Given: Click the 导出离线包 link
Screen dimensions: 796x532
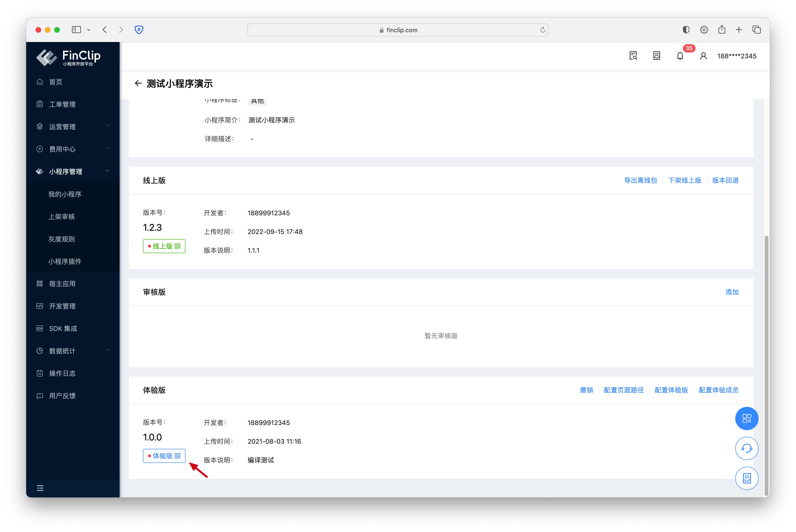Looking at the screenshot, I should (640, 180).
